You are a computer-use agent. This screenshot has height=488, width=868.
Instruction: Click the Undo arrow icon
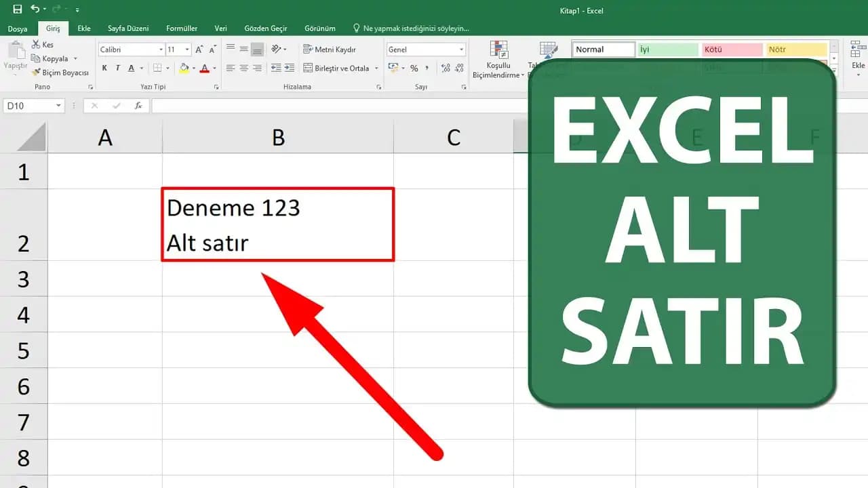pyautogui.click(x=35, y=9)
